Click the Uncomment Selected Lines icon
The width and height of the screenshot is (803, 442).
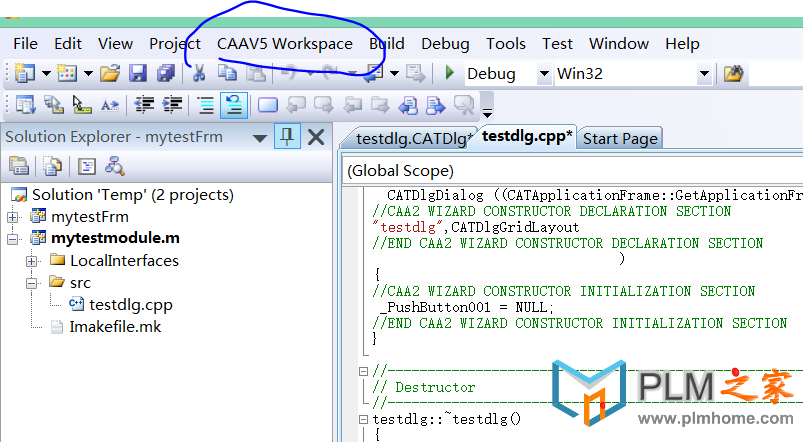[x=234, y=106]
